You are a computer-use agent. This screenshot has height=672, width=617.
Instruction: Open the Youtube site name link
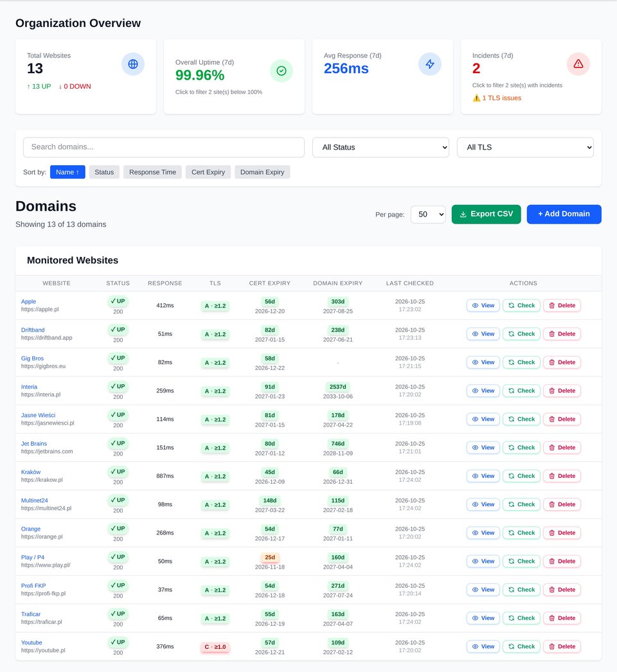(x=31, y=643)
